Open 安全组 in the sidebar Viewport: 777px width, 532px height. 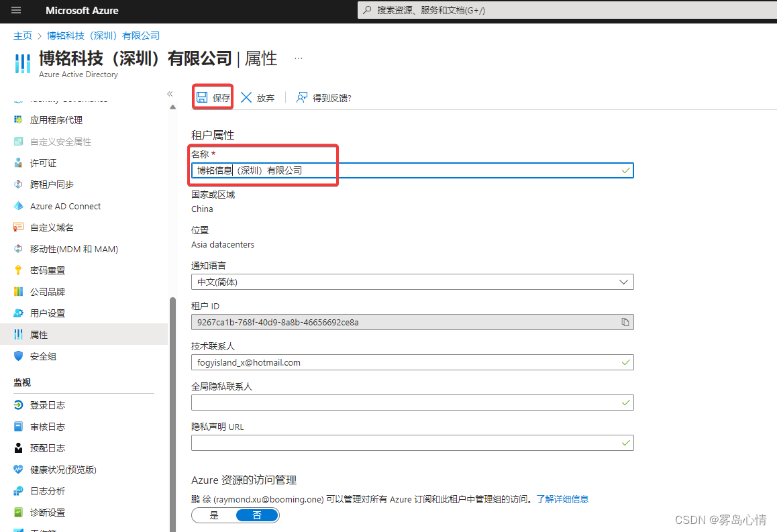tap(43, 356)
